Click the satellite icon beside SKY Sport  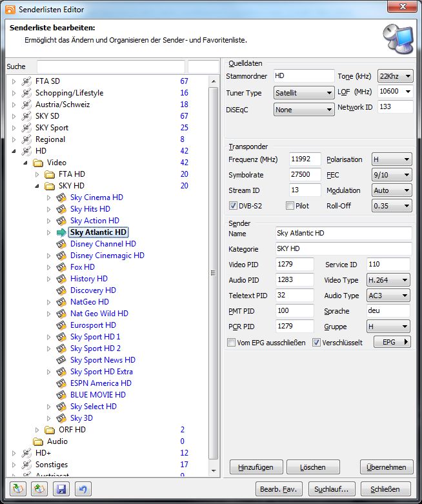tap(26, 128)
